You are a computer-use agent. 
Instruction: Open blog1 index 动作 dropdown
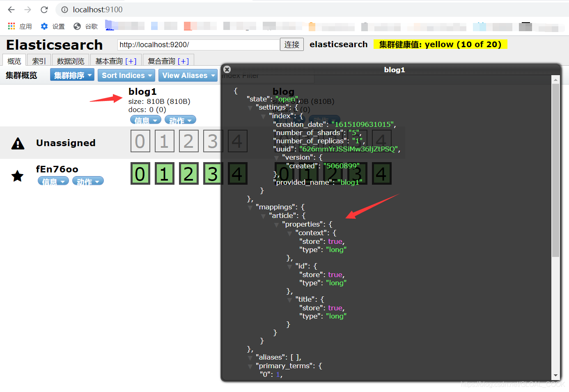(180, 120)
